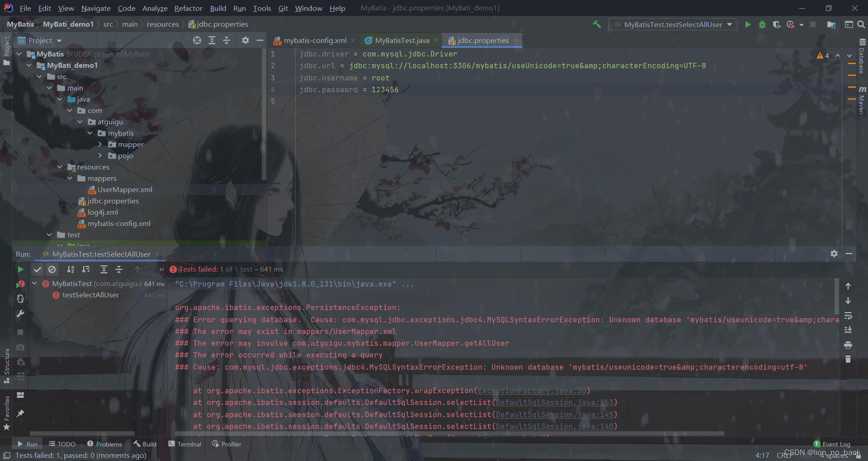Pin the Run tab icon
This screenshot has width=868, height=461.
tap(20, 413)
